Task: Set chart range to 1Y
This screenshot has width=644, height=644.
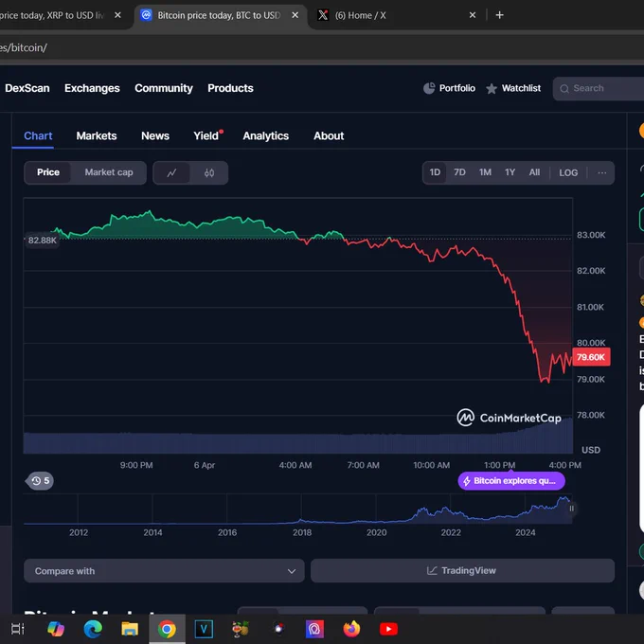Action: (x=510, y=172)
